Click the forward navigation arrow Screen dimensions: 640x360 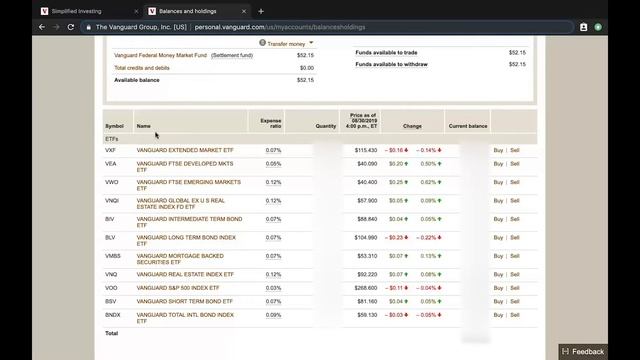(x=56, y=27)
